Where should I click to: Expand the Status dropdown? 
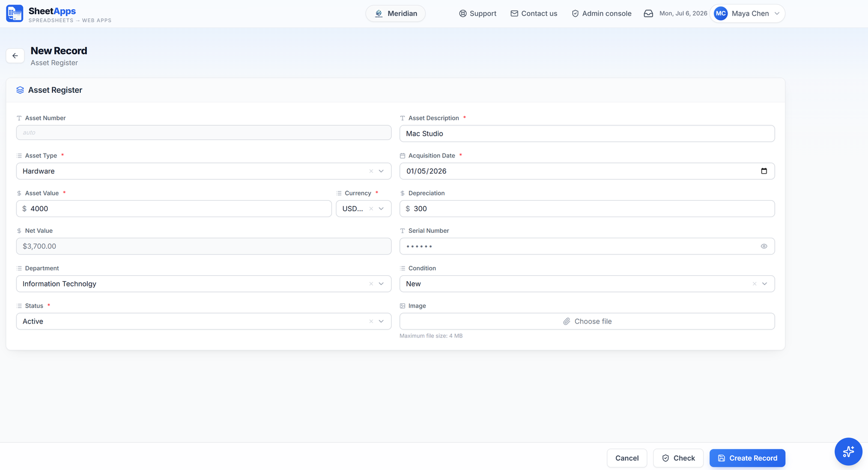[381, 321]
